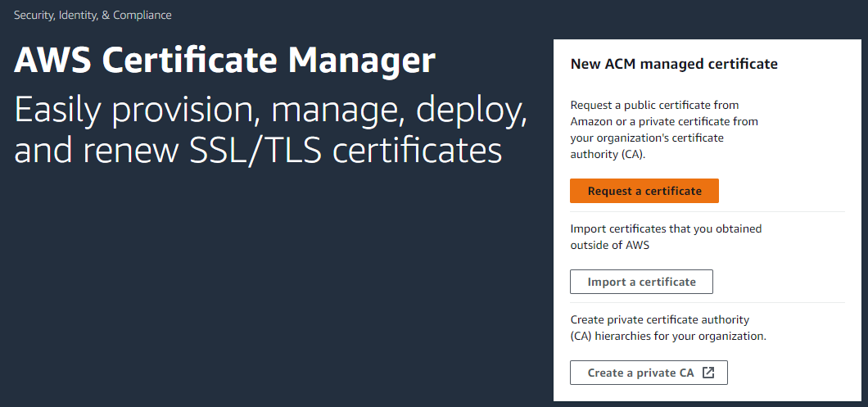Click the text 'Import certificates that you obtained'
This screenshot has height=407, width=868.
coord(666,228)
